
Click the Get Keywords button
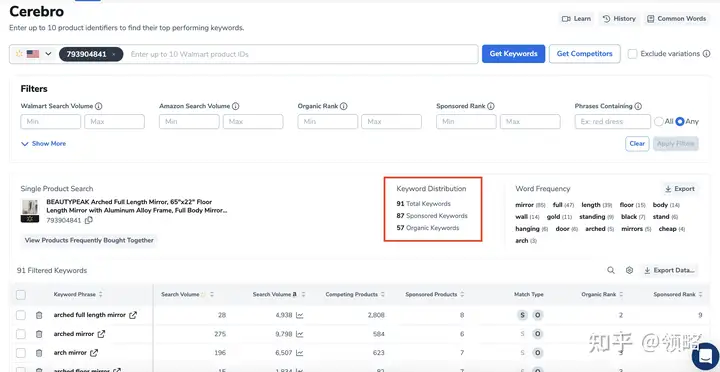pyautogui.click(x=513, y=54)
